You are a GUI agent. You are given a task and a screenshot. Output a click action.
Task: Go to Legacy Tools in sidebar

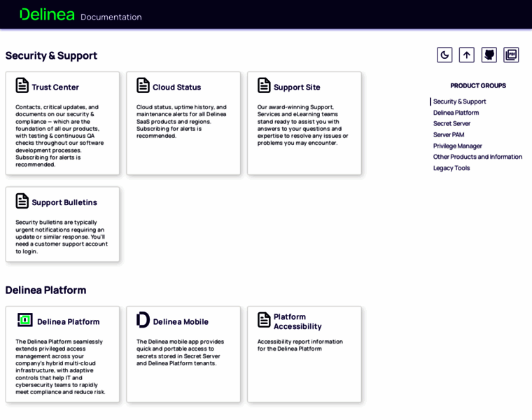[x=451, y=168]
